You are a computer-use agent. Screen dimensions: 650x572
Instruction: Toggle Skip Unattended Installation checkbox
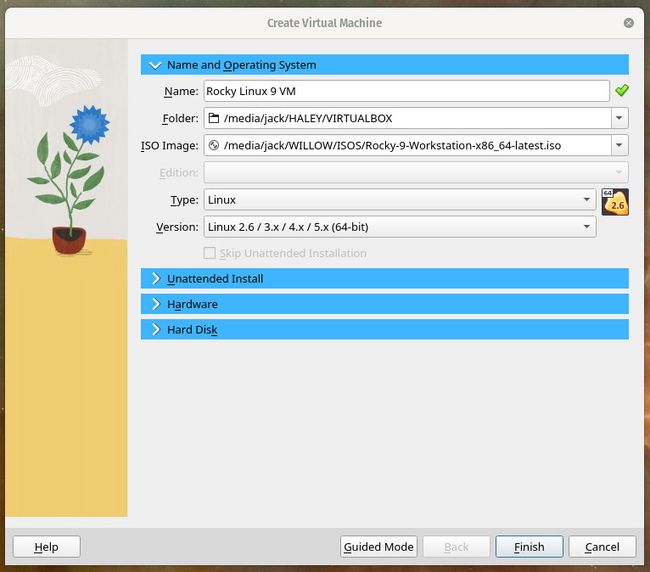point(210,253)
